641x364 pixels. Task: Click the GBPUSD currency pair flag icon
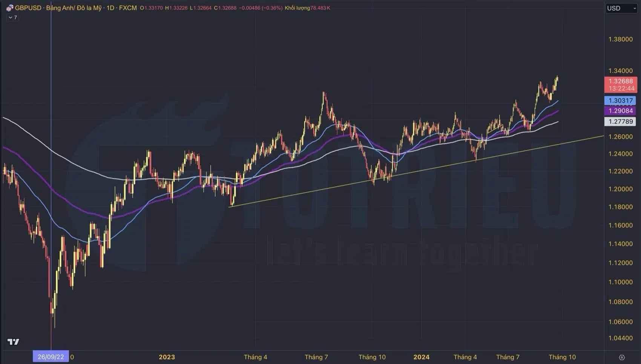(9, 8)
